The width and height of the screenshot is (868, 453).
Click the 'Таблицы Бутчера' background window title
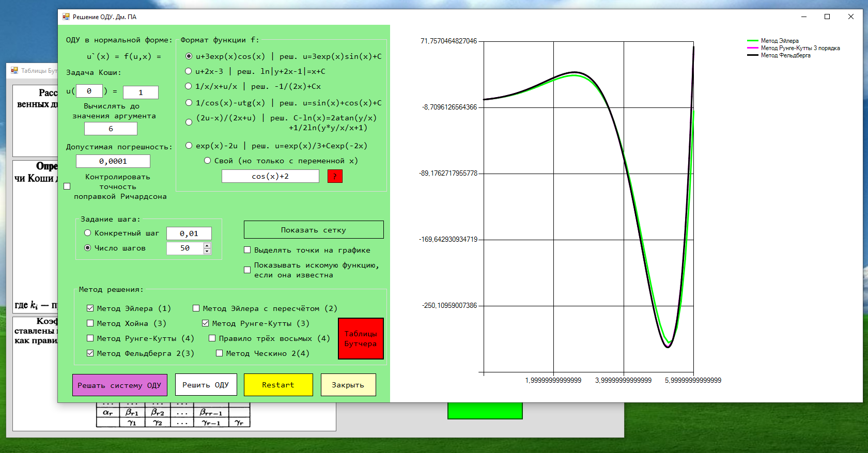coord(39,71)
